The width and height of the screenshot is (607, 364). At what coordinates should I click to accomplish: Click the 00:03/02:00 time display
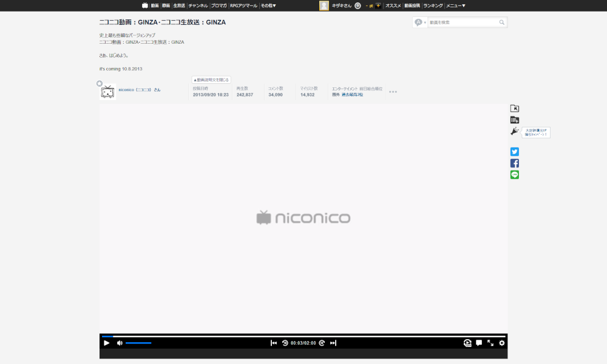pos(303,343)
